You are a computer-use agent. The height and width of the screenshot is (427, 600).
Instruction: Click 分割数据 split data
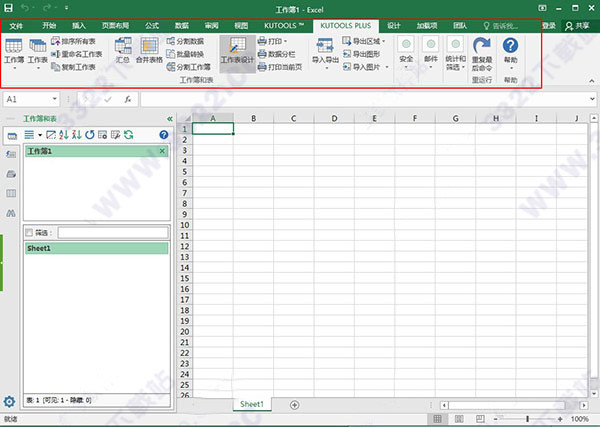[185, 41]
